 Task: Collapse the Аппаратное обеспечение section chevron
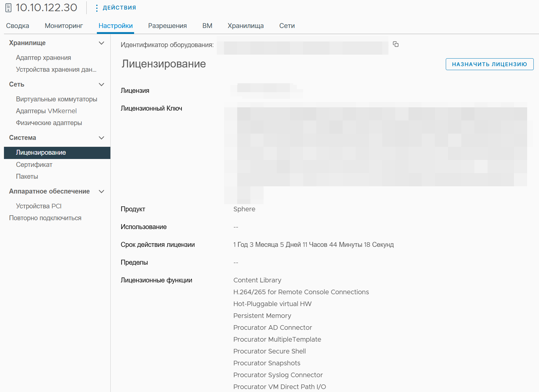tap(101, 191)
